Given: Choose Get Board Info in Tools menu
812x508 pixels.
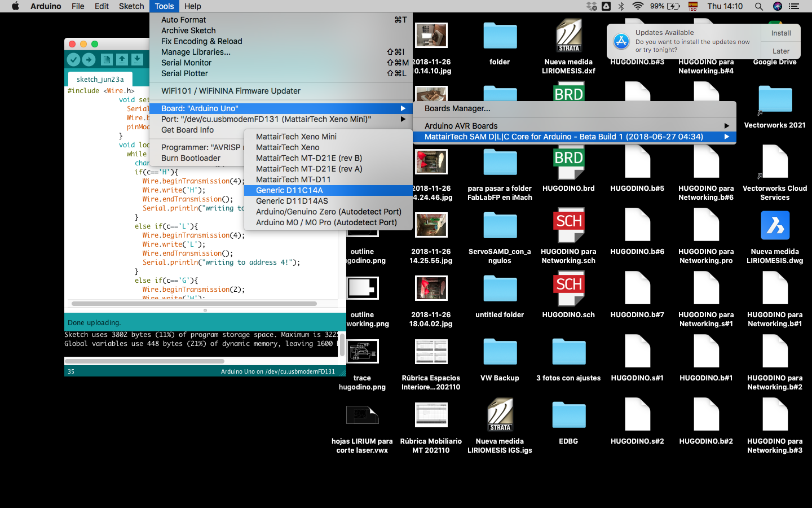Looking at the screenshot, I should point(197,130).
